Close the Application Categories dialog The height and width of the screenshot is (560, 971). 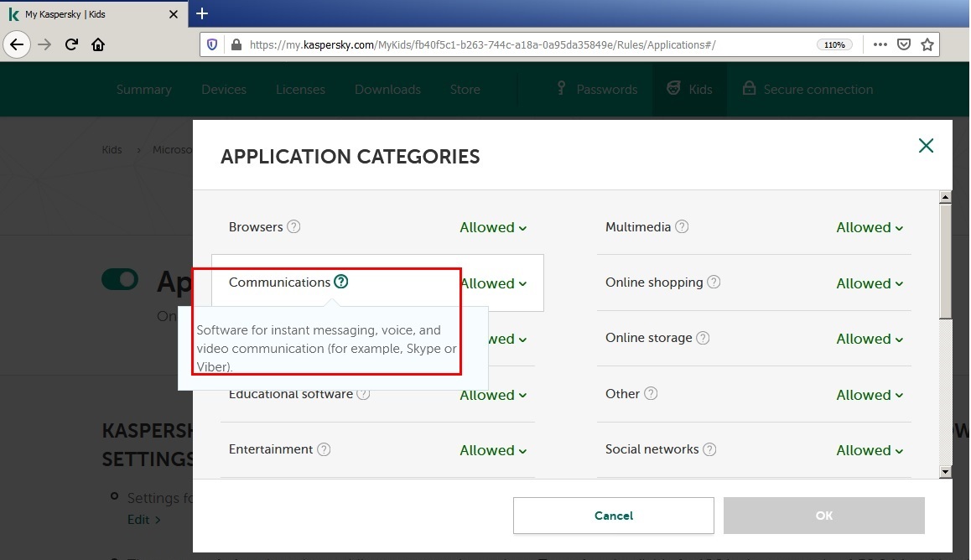click(926, 146)
